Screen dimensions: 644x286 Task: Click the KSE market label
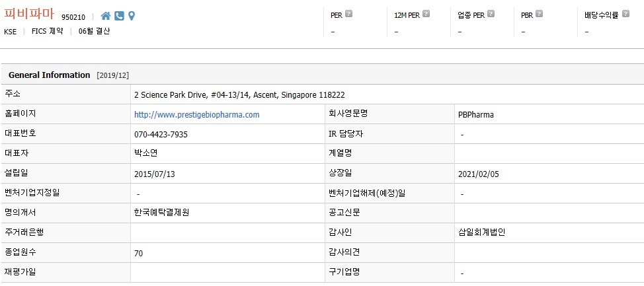pyautogui.click(x=11, y=32)
